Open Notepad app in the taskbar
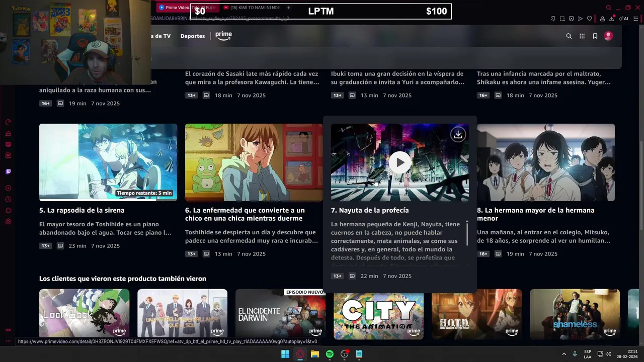 point(359,354)
